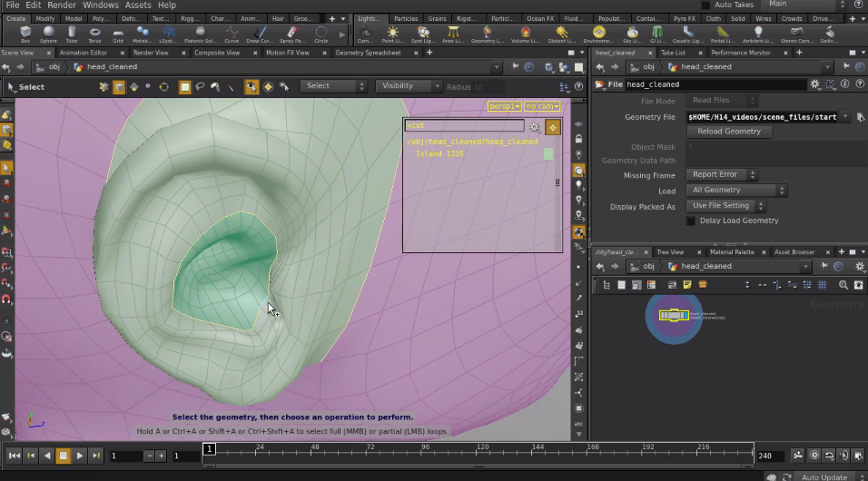The height and width of the screenshot is (481, 868).
Task: Enable Delay Load Geometry checkbox
Action: pos(691,221)
